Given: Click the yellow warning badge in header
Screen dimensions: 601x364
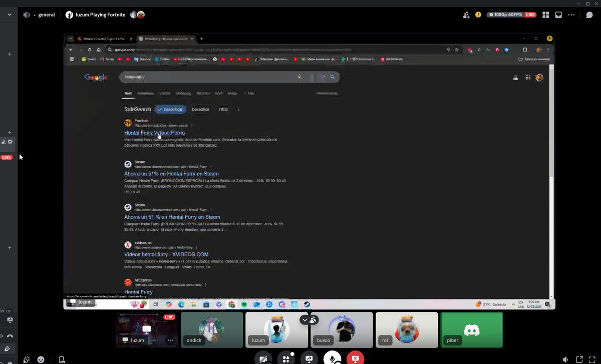Looking at the screenshot, I should 478,15.
